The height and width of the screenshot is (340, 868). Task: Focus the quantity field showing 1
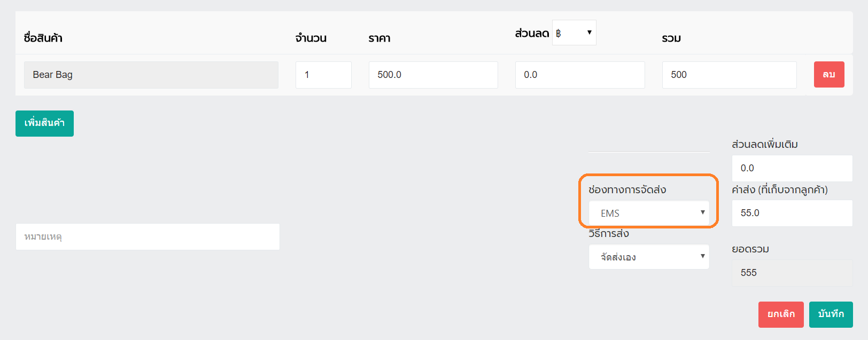(x=323, y=75)
